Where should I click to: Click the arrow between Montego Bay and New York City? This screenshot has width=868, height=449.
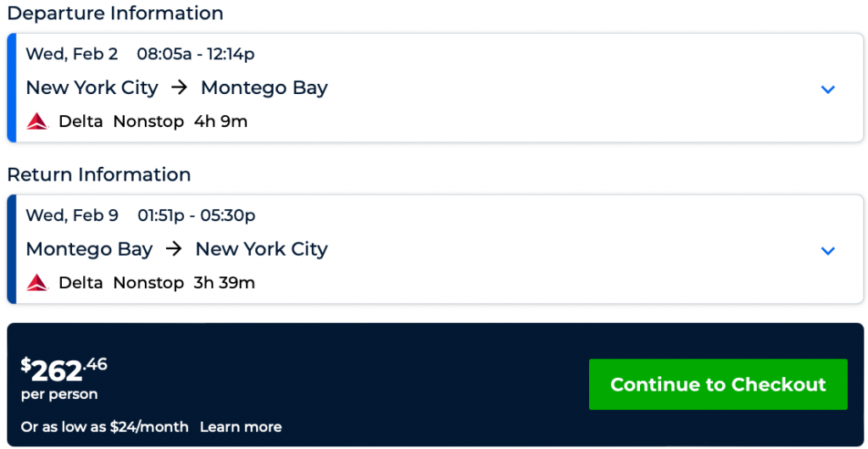point(174,249)
